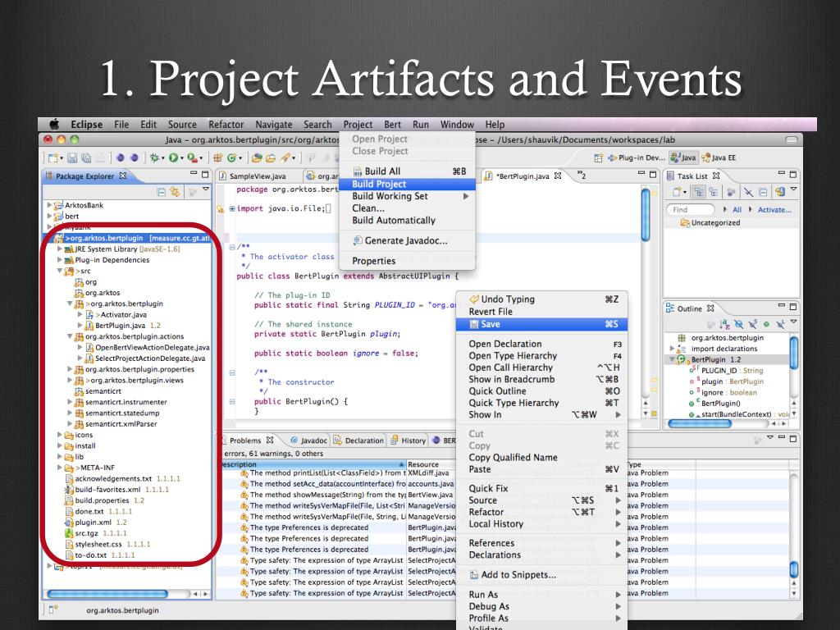Select Open Type Hierarchy context entry

541,356
